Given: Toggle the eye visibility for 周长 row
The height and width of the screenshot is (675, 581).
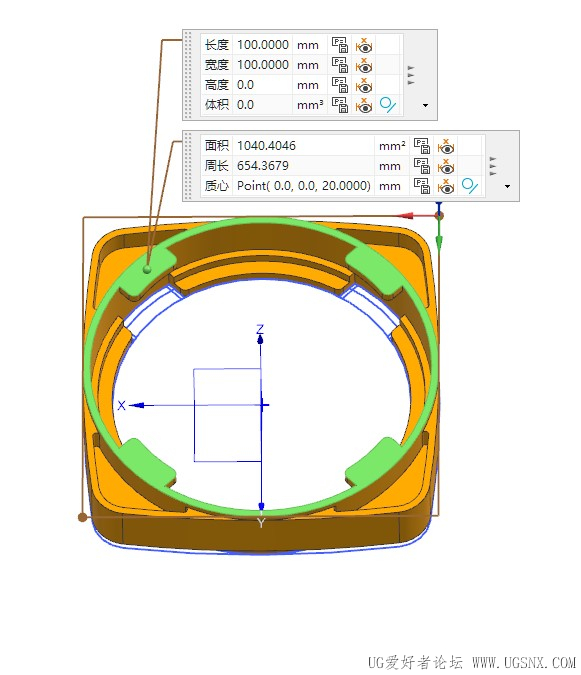Looking at the screenshot, I should tap(446, 166).
